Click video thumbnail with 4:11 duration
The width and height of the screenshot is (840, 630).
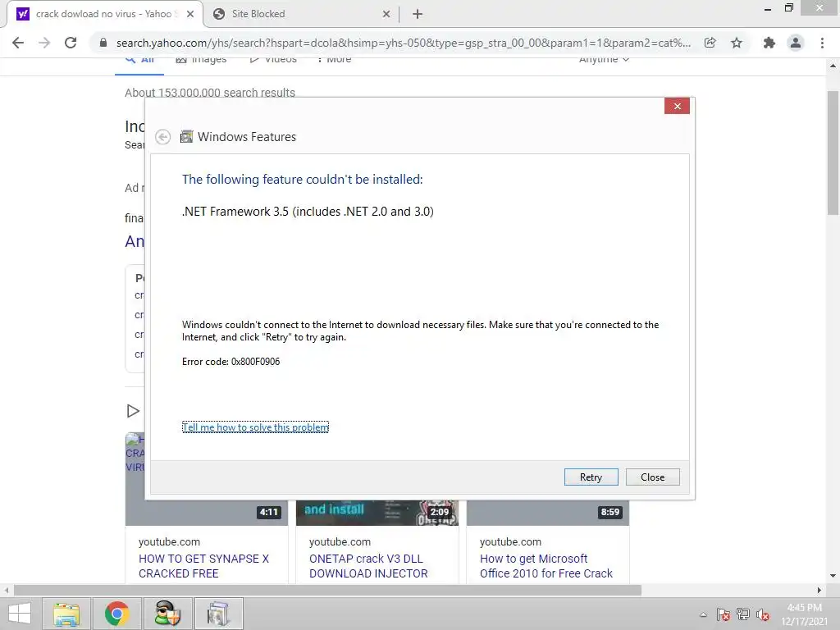pos(206,513)
